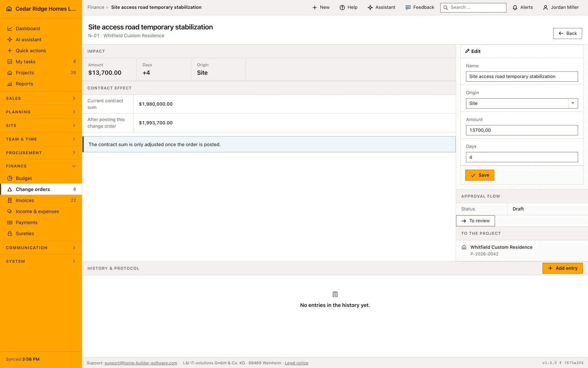Click the Payments banknote icon
The height and width of the screenshot is (368, 588).
(10, 222)
